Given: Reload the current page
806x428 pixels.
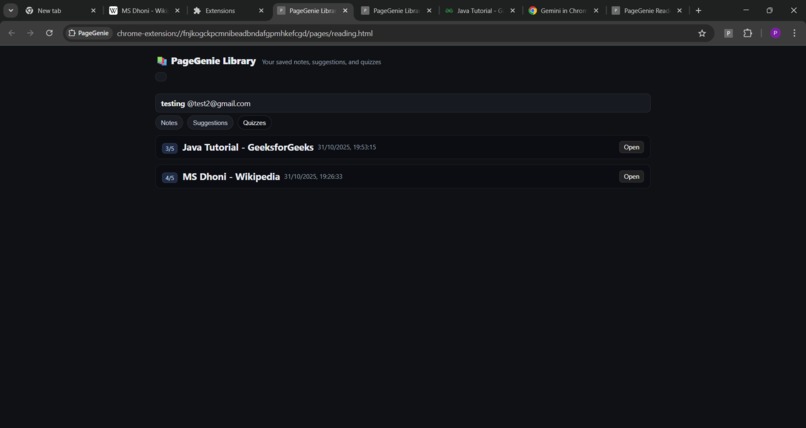Looking at the screenshot, I should click(49, 33).
